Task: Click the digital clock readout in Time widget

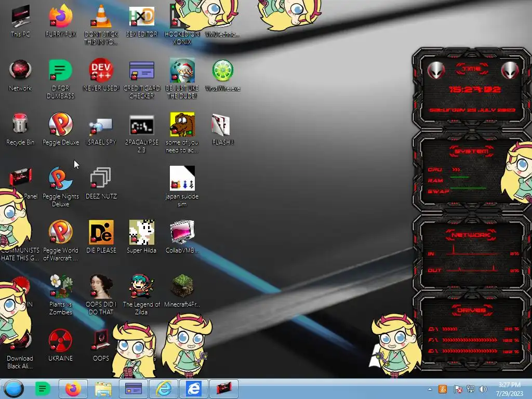Action: click(x=474, y=89)
